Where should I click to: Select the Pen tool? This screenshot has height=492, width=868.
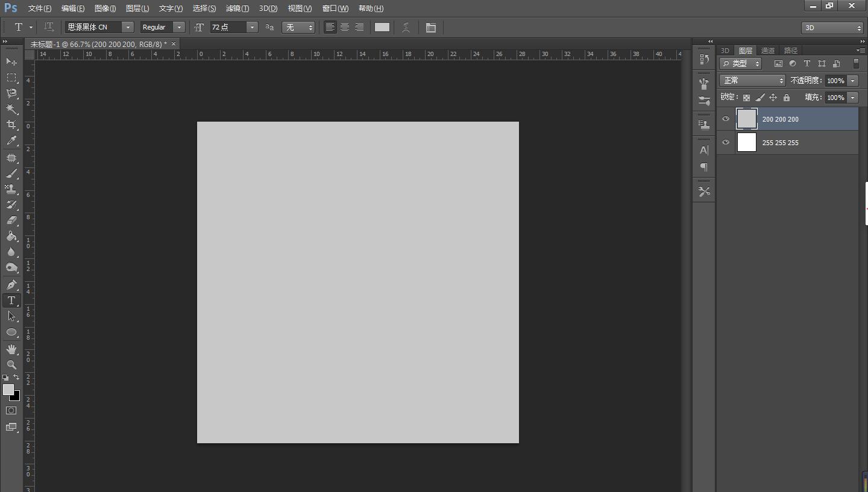(11, 285)
